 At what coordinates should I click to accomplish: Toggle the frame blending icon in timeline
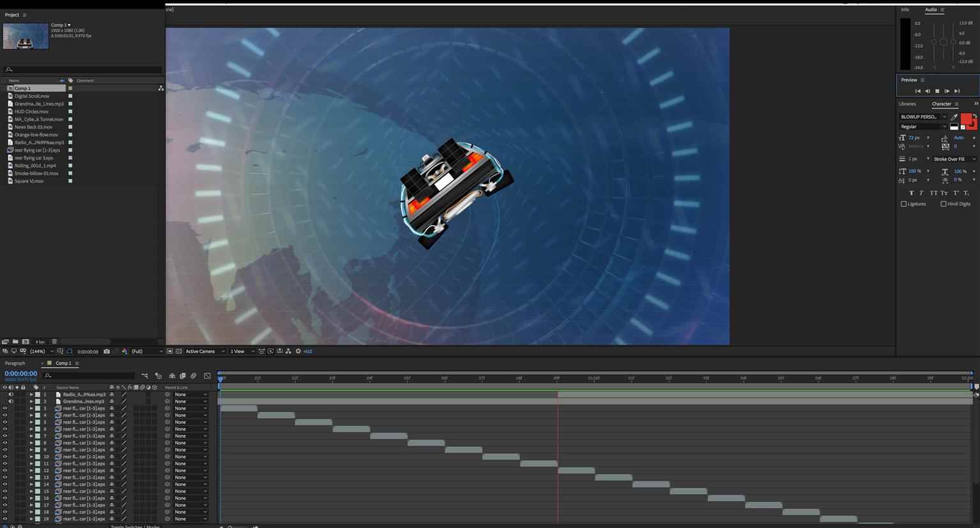(183, 376)
